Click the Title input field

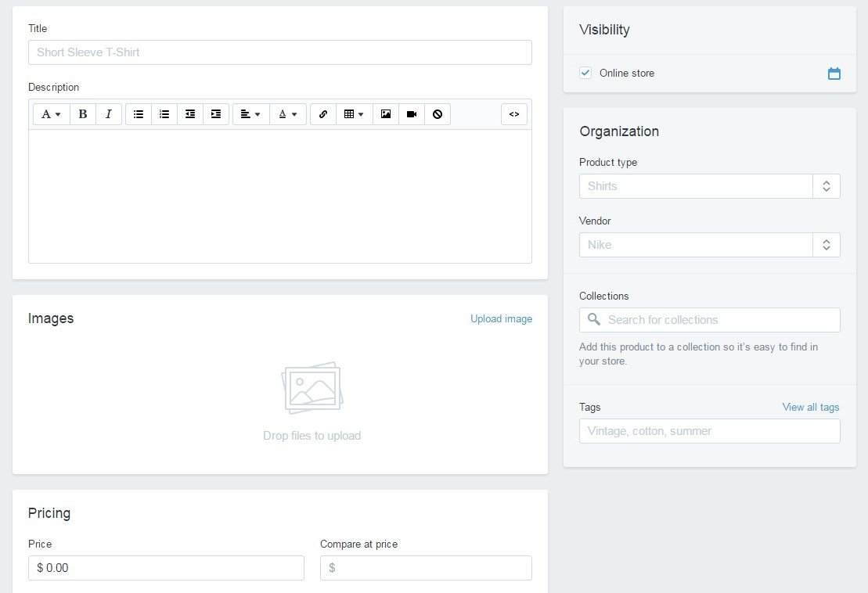tap(280, 52)
